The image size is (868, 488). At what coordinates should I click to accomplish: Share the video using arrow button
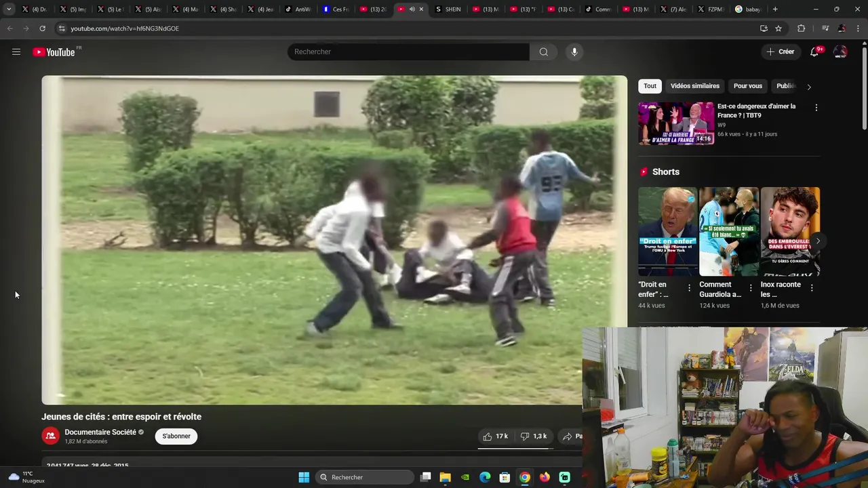(x=572, y=436)
